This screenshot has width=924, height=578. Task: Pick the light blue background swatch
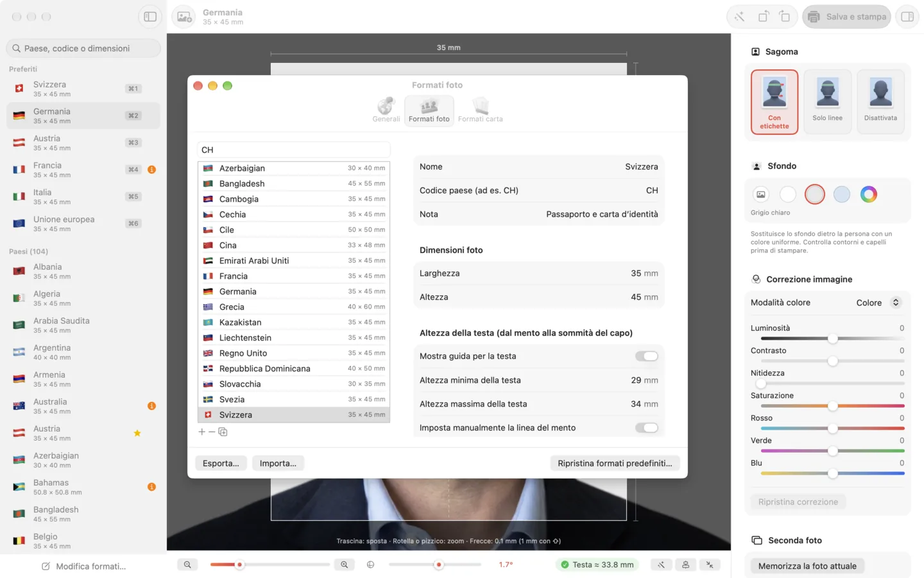point(842,194)
